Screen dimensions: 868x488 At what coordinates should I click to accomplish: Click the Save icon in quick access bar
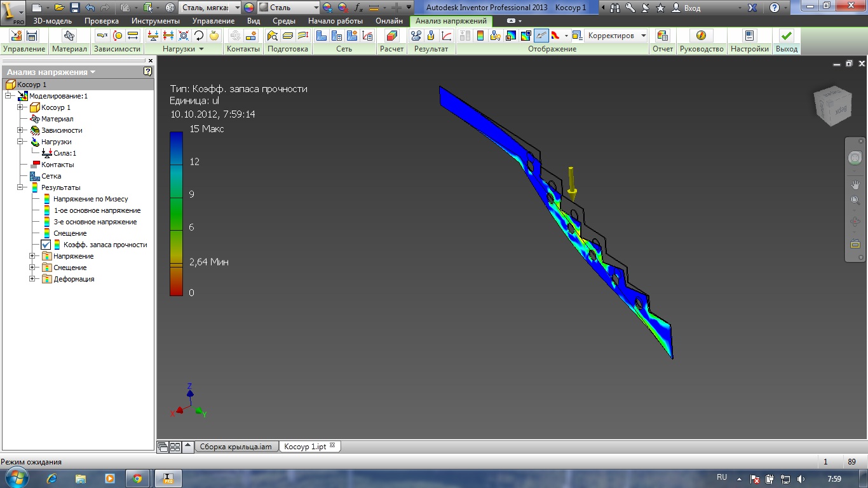coord(74,8)
